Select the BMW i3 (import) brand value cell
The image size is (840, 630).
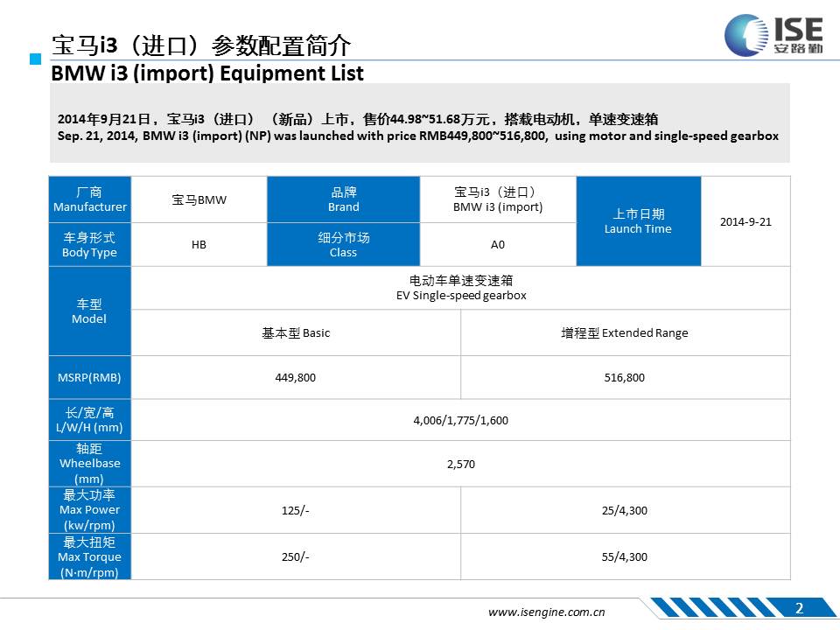coord(498,199)
